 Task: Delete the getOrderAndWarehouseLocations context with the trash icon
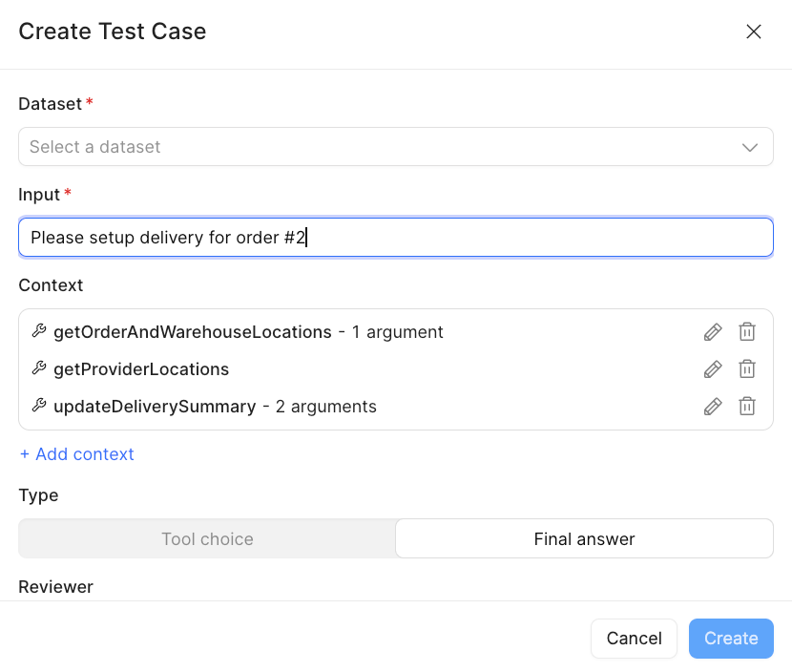click(x=747, y=331)
